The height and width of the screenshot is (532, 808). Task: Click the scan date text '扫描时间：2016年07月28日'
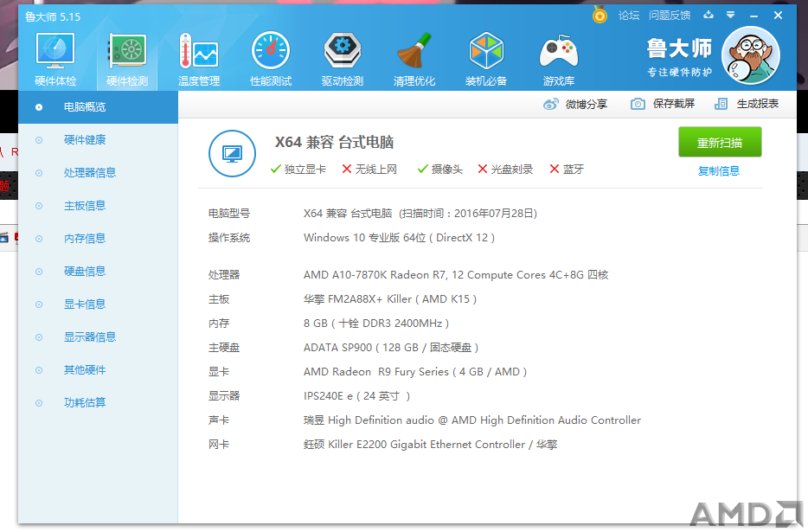[468, 214]
